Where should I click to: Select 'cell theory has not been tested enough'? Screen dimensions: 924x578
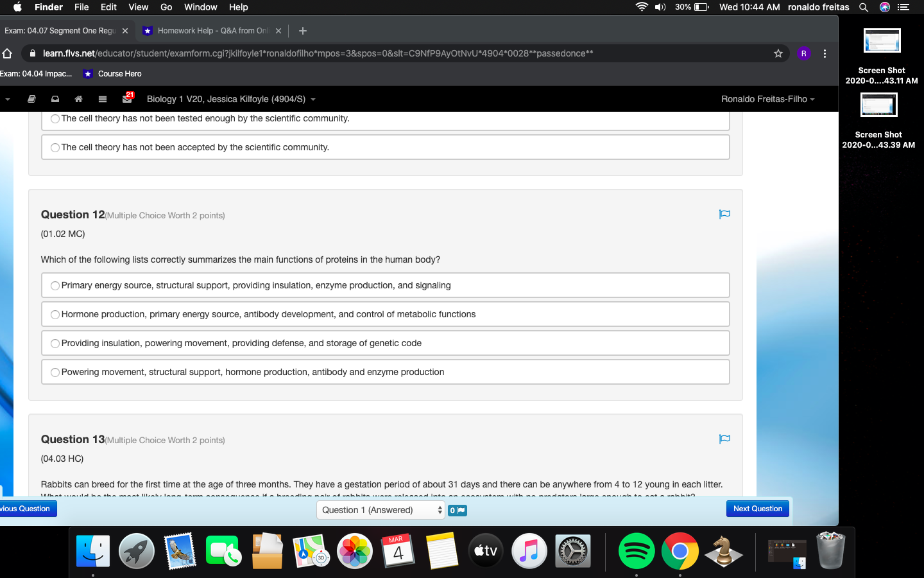pyautogui.click(x=55, y=119)
